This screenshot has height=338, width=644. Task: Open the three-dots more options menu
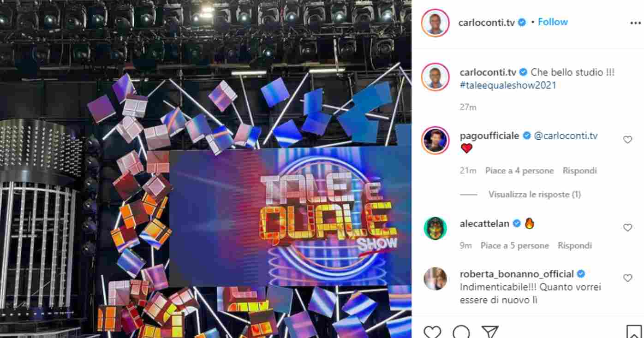[635, 23]
